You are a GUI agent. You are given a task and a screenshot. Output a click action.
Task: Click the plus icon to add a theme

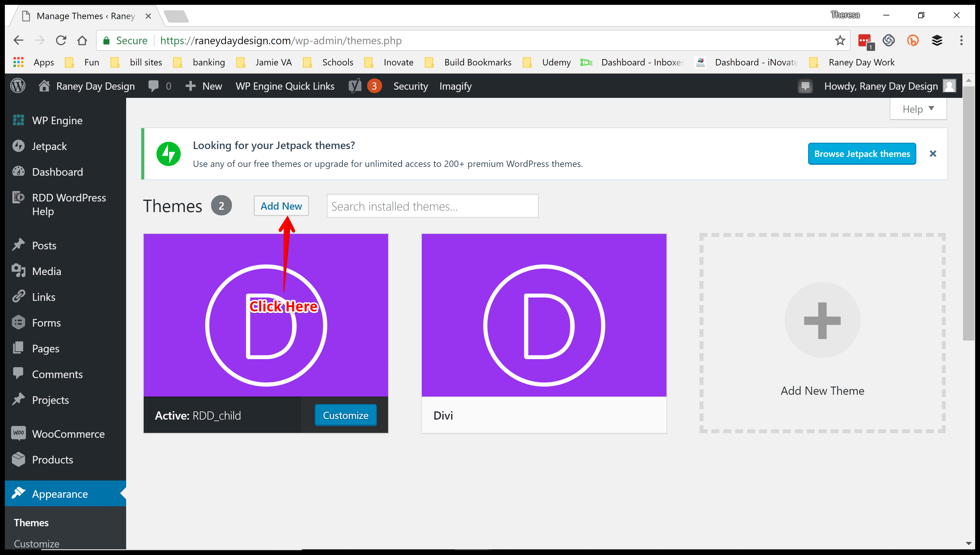tap(822, 320)
